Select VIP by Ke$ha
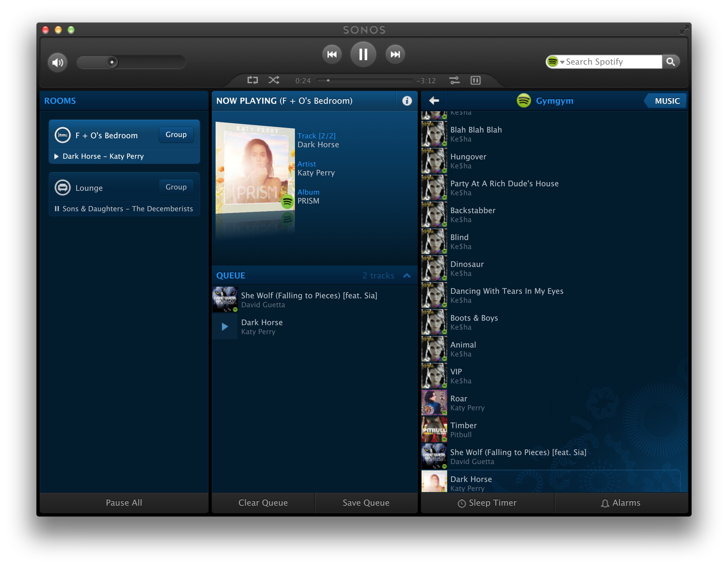 coord(554,376)
